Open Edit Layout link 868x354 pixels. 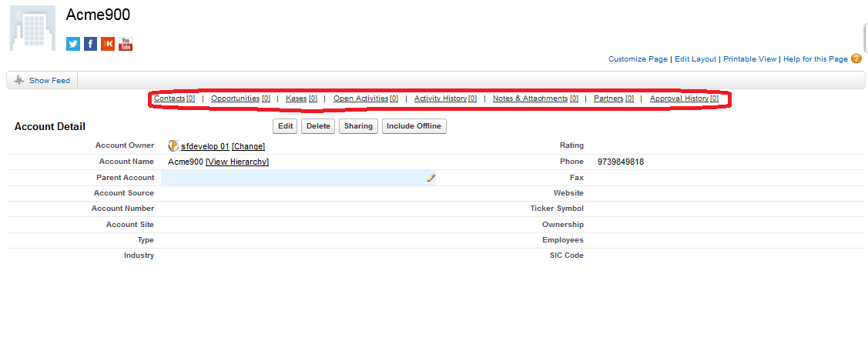695,59
